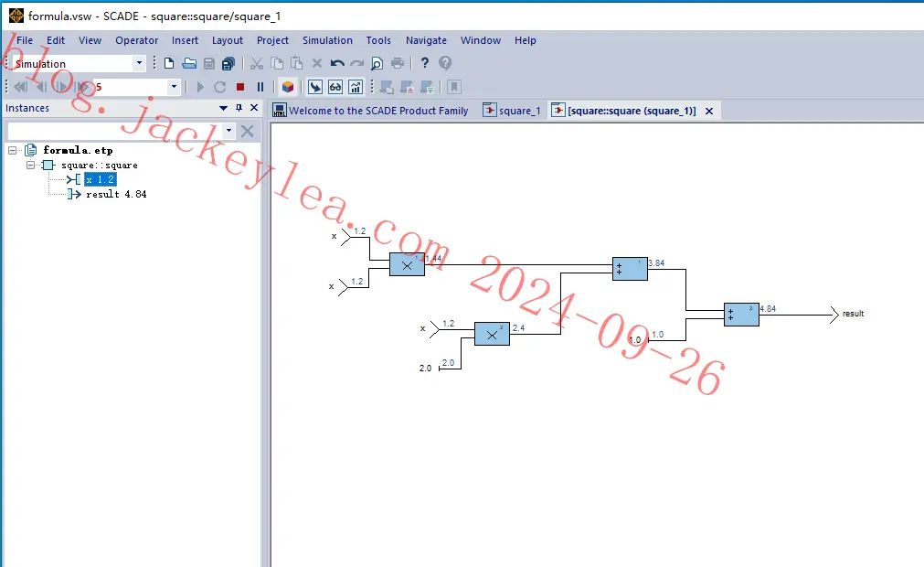This screenshot has width=924, height=567.
Task: Click the open folder icon
Action: pyautogui.click(x=189, y=63)
